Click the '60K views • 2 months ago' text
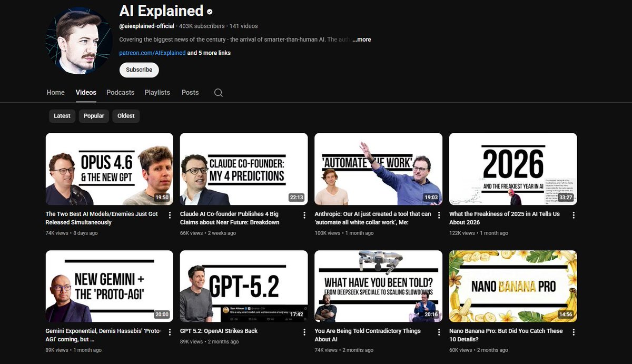 coord(479,350)
